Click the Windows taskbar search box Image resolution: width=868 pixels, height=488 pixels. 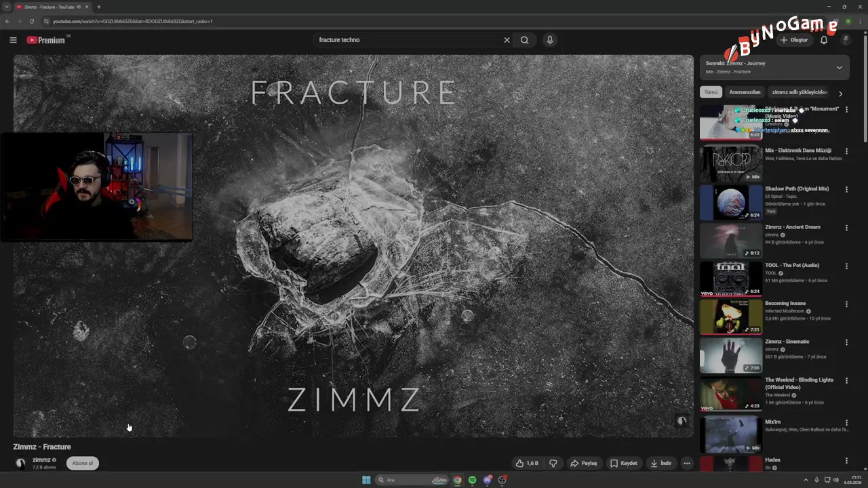pyautogui.click(x=414, y=480)
